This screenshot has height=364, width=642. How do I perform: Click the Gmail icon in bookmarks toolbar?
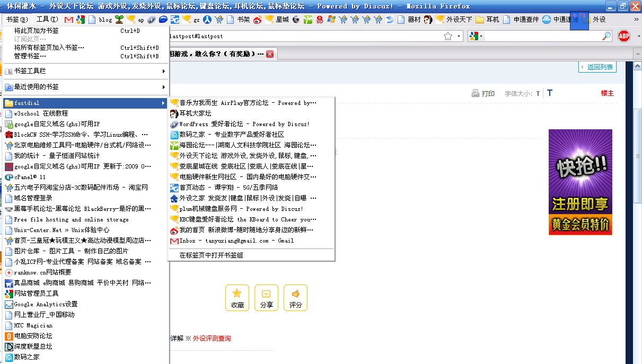tap(68, 20)
